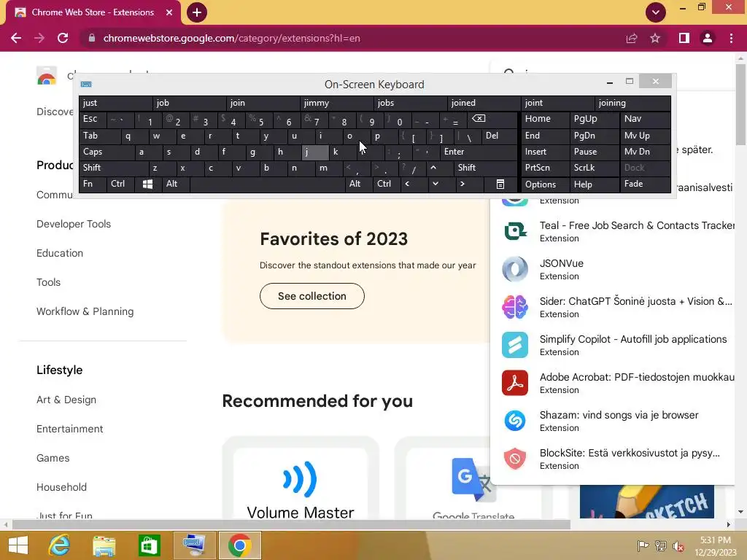Click the Esc key on the keyboard
Screen dimensions: 747x560
(x=93, y=119)
